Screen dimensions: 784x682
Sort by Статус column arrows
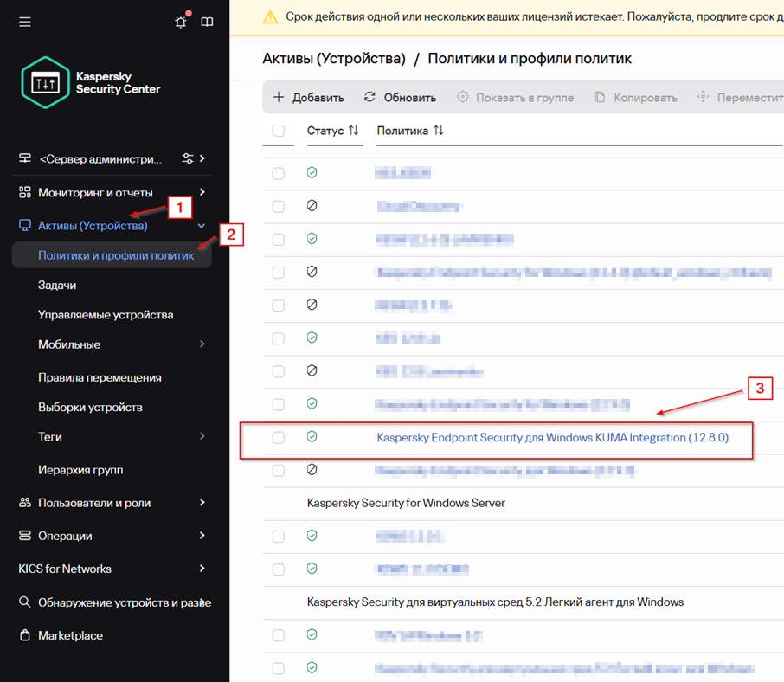[353, 131]
